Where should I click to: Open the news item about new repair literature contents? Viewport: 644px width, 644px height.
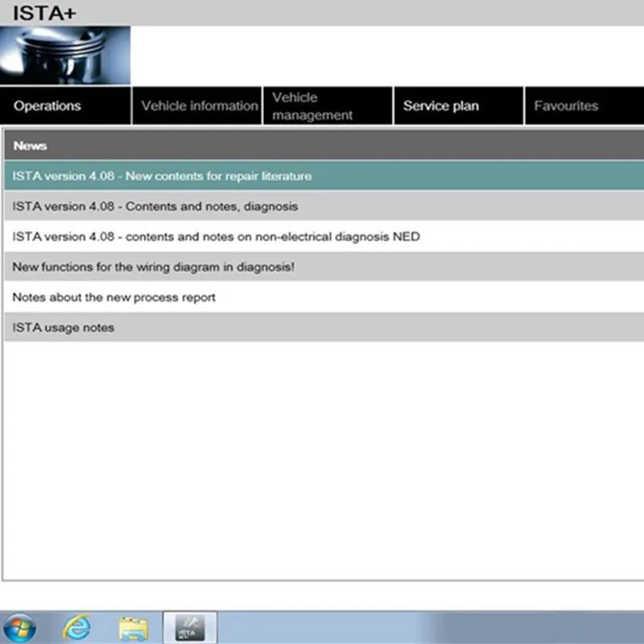pyautogui.click(x=324, y=175)
